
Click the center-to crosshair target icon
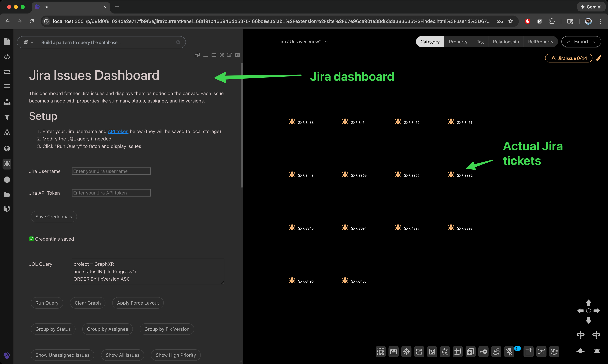tap(406, 352)
